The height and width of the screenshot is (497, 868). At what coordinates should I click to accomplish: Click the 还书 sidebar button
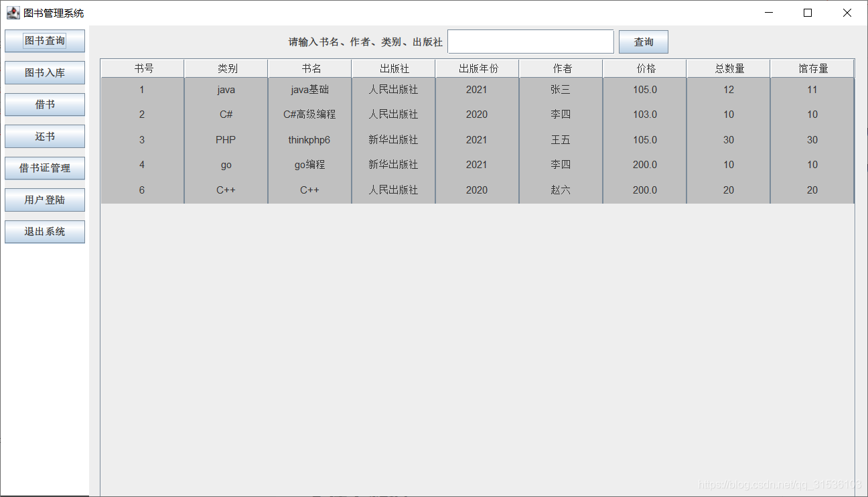(x=44, y=136)
